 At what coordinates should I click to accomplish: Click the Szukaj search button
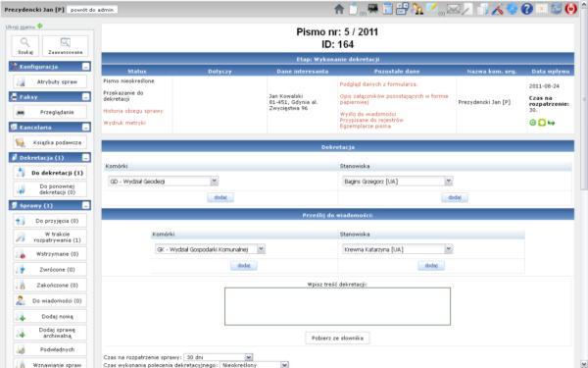25,46
